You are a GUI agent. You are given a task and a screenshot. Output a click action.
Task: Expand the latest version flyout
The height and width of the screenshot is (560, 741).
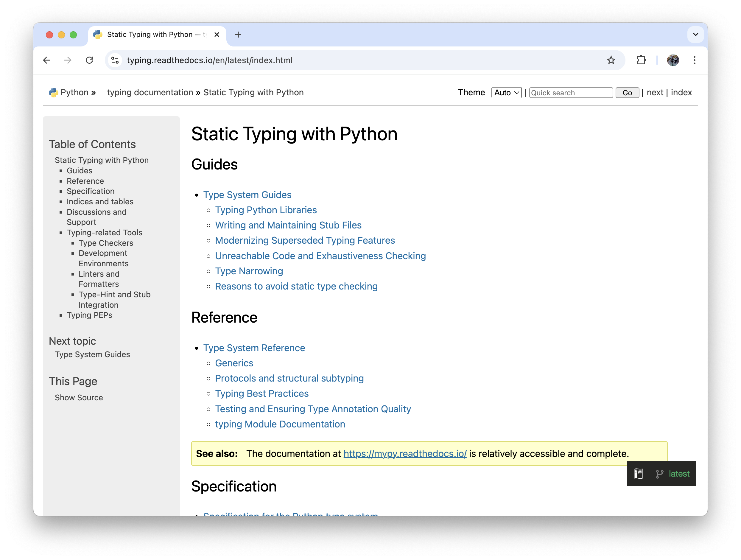point(679,474)
